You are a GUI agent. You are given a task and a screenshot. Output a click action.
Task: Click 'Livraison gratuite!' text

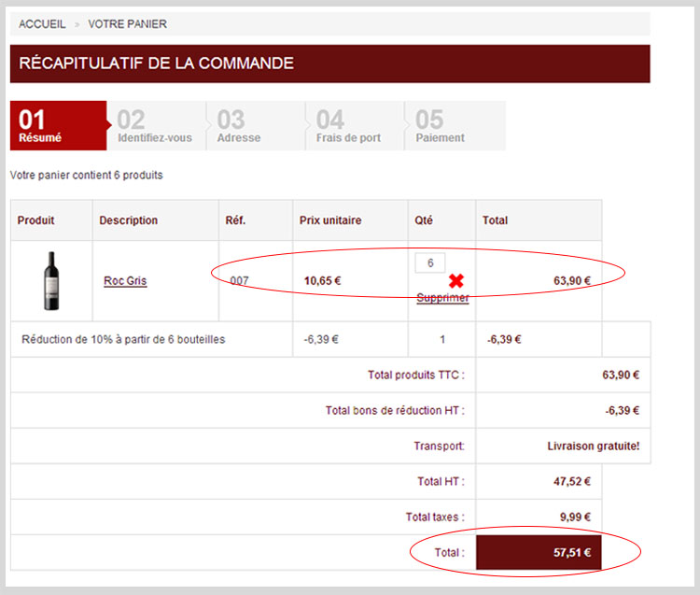click(x=594, y=446)
